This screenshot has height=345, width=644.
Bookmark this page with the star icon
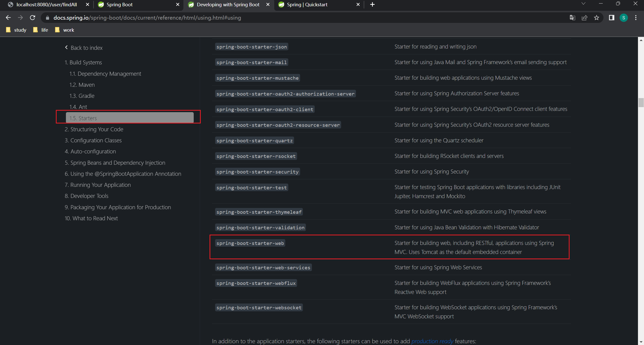[597, 18]
